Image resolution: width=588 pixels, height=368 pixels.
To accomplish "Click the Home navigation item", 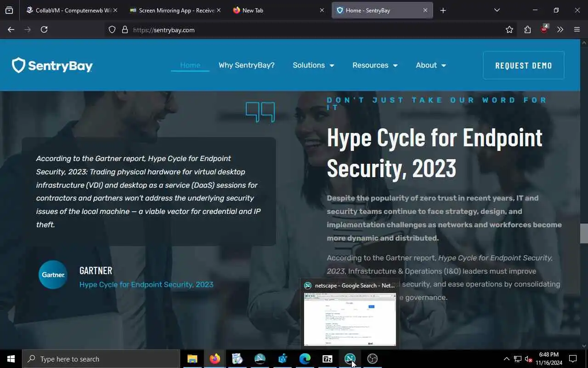I will click(x=190, y=65).
